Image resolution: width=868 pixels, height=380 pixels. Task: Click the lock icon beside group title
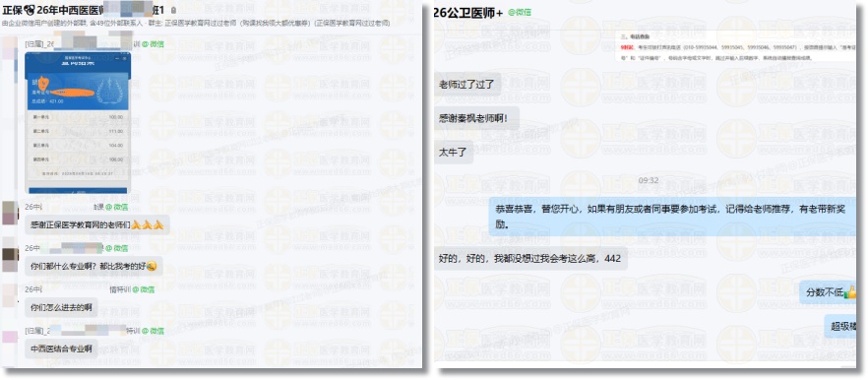174,10
